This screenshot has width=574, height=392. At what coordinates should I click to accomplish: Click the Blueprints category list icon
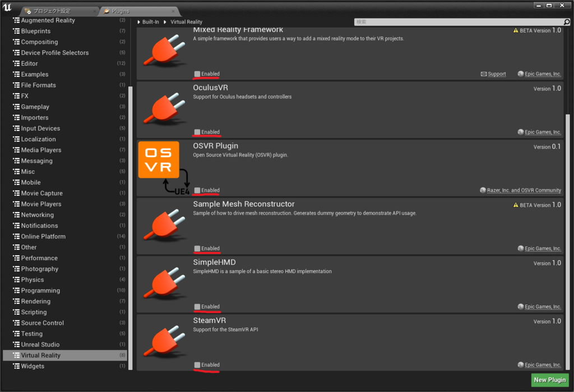point(16,31)
